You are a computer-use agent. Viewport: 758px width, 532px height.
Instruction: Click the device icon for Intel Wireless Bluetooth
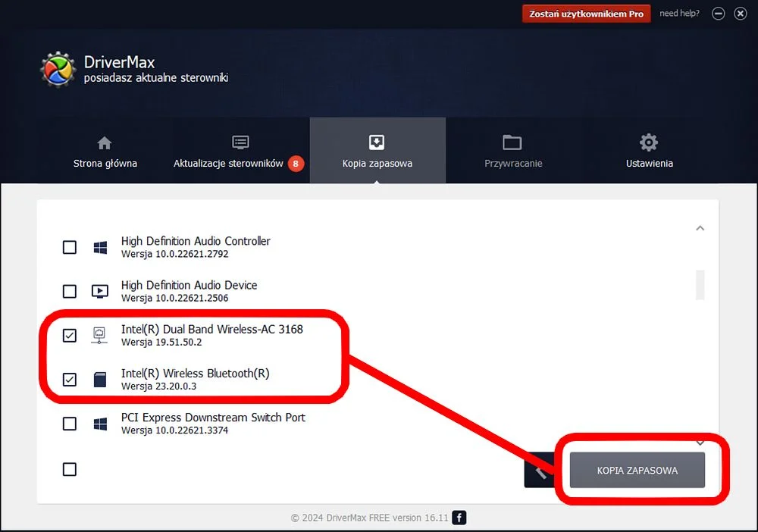pyautogui.click(x=100, y=380)
